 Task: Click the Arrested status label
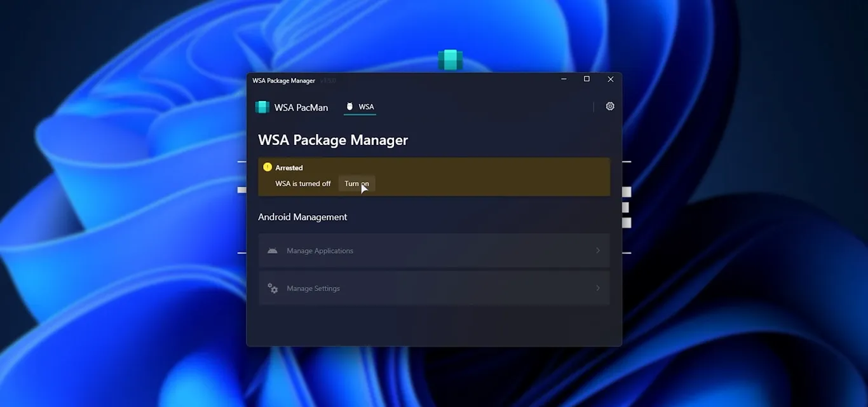coord(289,168)
